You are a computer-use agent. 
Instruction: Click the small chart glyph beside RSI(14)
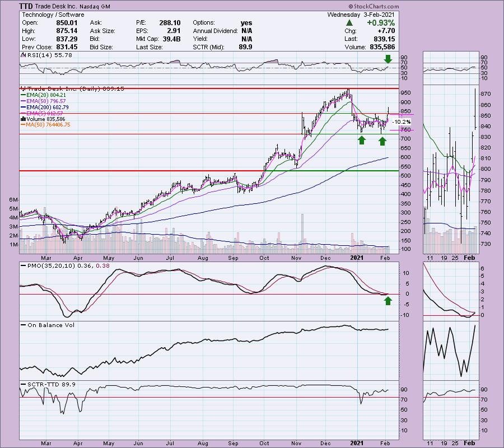coord(23,55)
